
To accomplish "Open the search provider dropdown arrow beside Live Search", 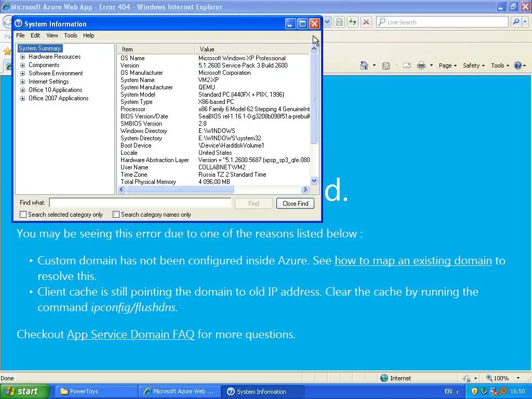I will (x=525, y=22).
